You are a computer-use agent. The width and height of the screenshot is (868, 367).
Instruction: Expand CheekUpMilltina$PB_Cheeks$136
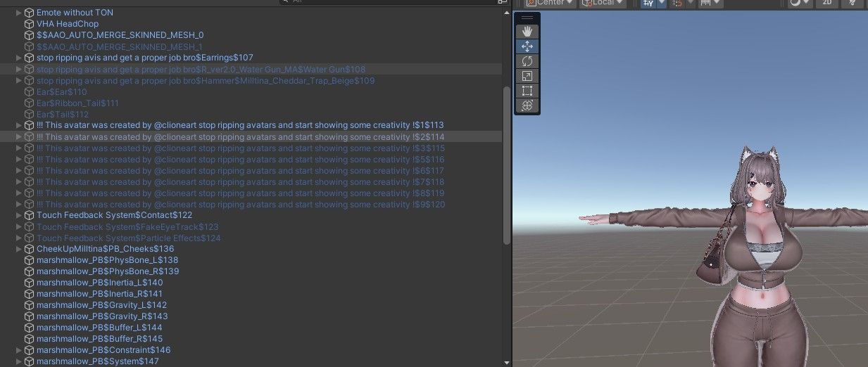[19, 249]
